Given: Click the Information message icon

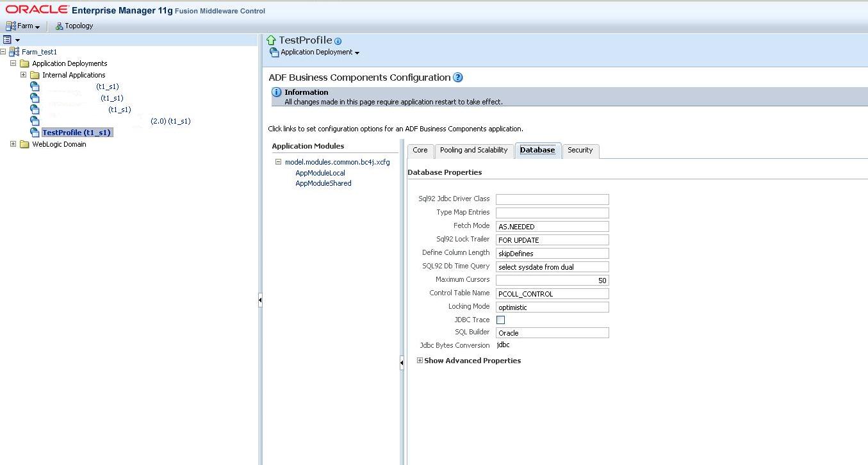Looking at the screenshot, I should 277,92.
